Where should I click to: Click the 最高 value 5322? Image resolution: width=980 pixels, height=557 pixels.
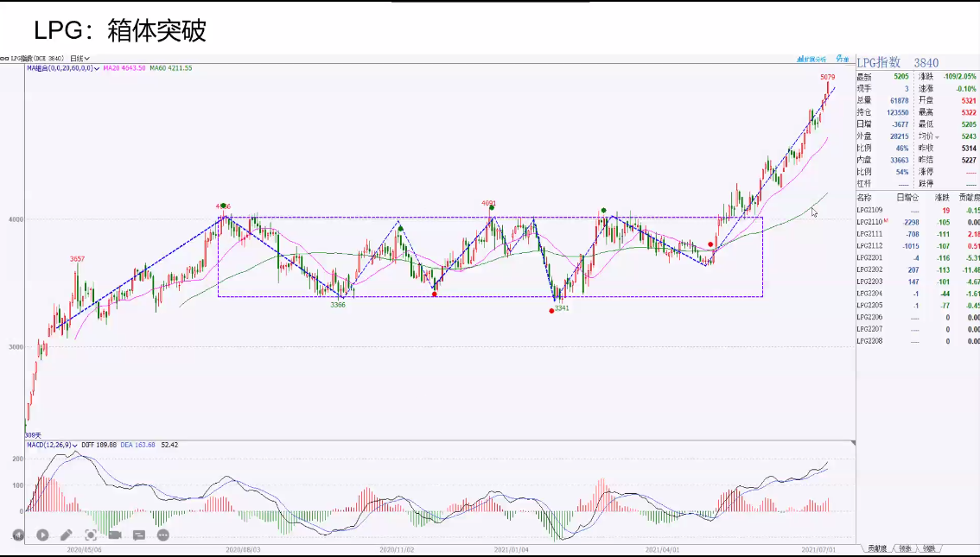[x=969, y=112]
